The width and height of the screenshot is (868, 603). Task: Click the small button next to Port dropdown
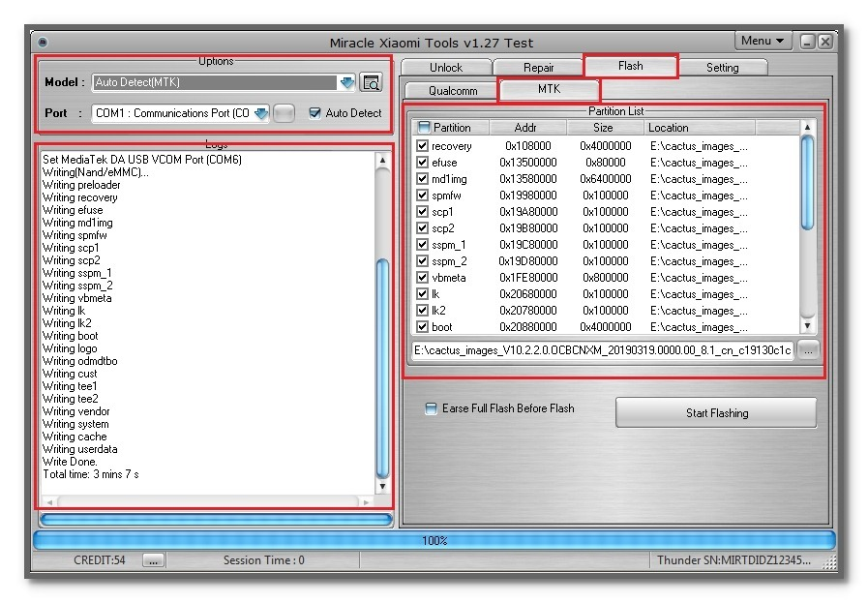(284, 113)
